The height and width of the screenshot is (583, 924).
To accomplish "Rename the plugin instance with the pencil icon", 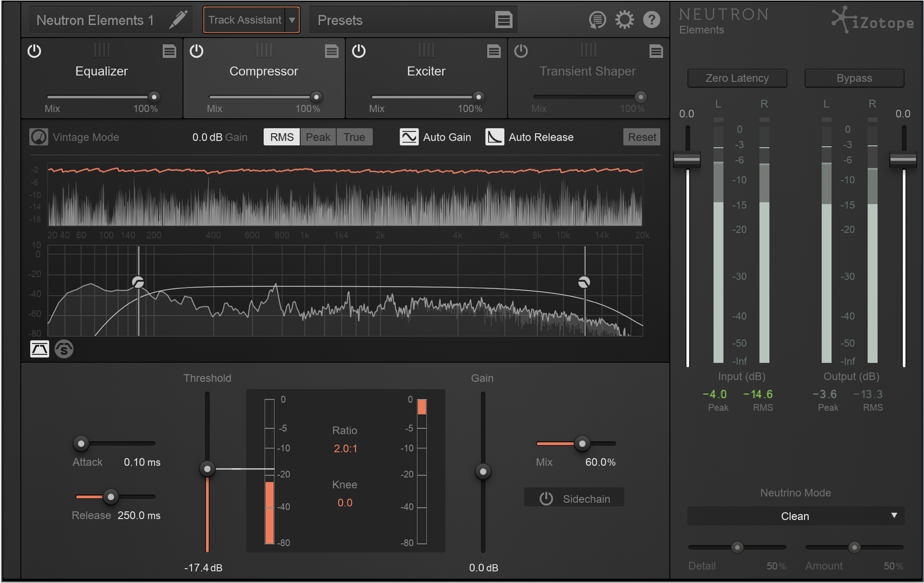I will [x=178, y=20].
